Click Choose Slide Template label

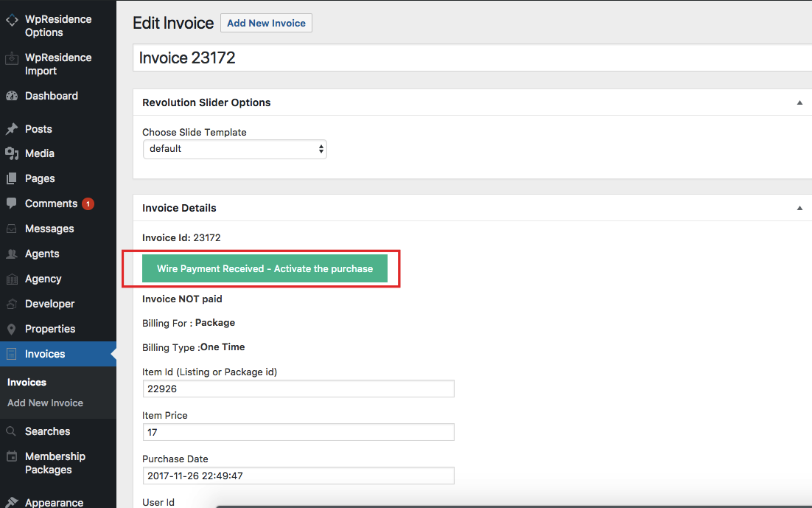[195, 132]
